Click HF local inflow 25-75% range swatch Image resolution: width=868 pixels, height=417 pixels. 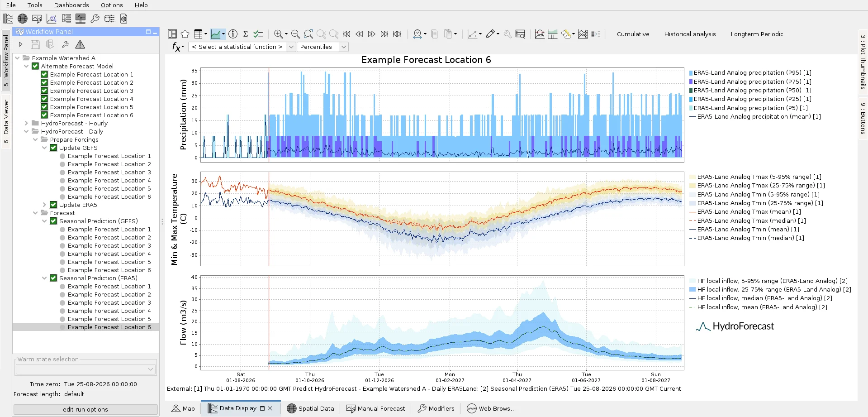point(693,289)
